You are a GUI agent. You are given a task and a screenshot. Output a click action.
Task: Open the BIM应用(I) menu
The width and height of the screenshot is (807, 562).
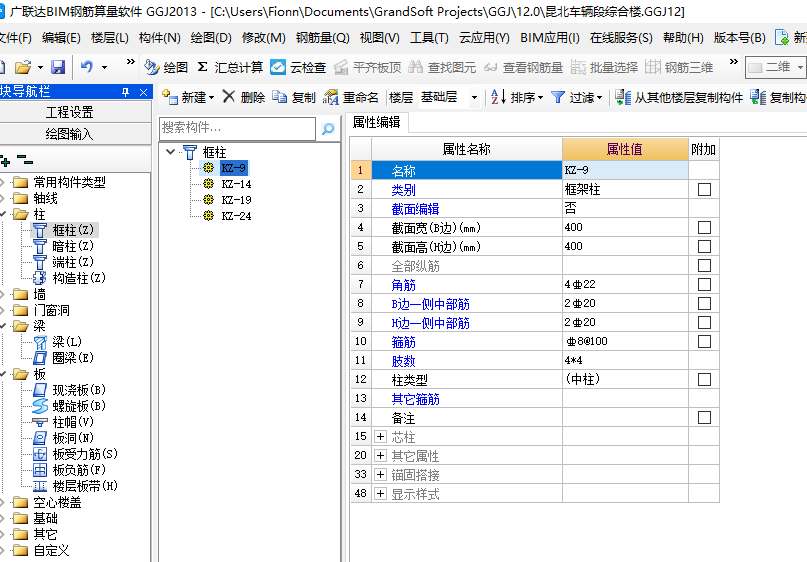pos(550,38)
